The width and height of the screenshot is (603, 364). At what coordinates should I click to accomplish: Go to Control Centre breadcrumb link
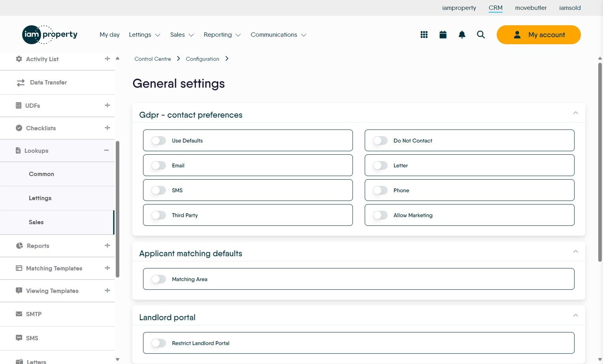(153, 59)
